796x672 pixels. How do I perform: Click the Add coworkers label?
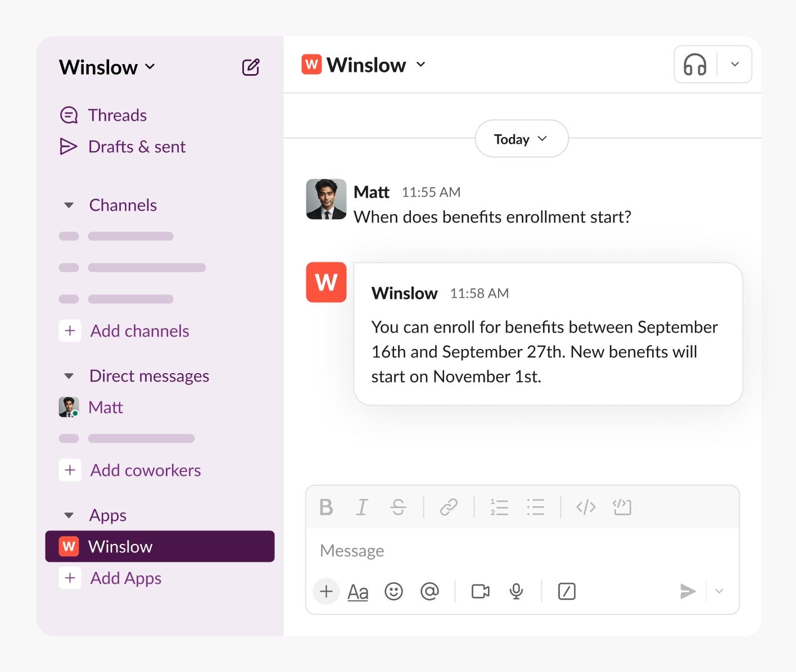coord(146,470)
